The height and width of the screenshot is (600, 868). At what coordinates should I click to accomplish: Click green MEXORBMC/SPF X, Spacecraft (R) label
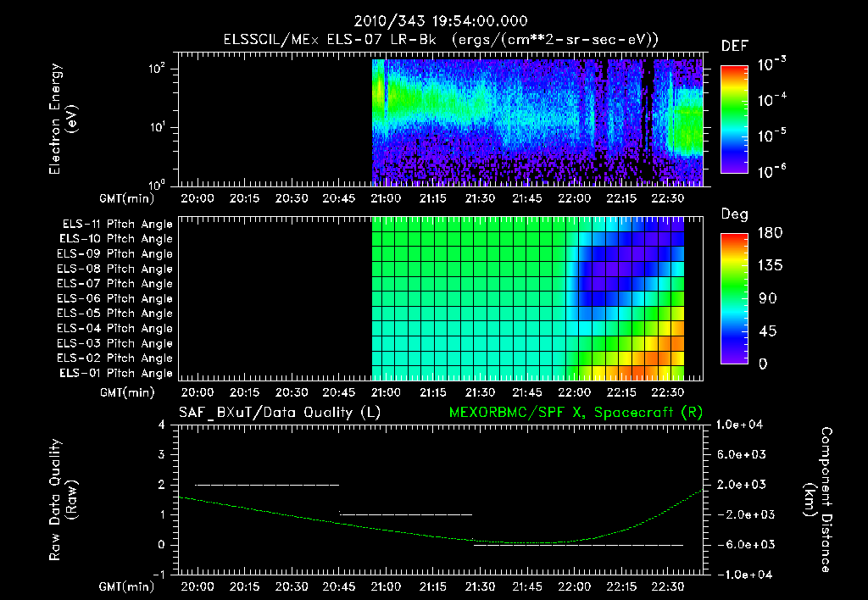tap(576, 413)
